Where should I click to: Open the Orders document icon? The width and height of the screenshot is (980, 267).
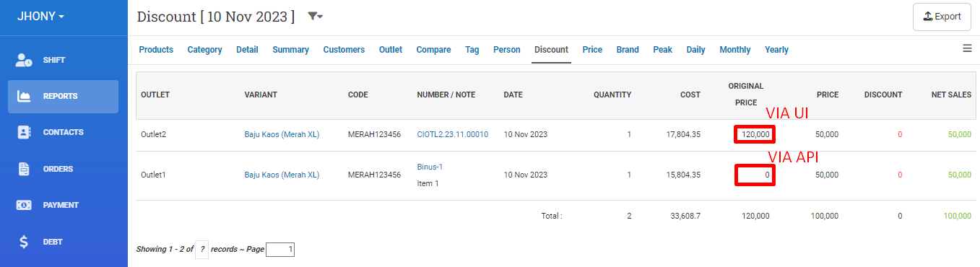pyautogui.click(x=24, y=169)
